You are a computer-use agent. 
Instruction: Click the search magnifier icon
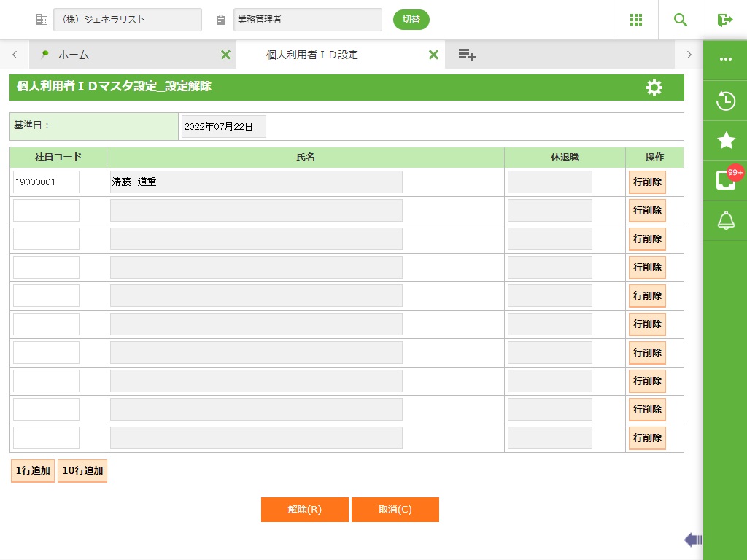pos(681,20)
